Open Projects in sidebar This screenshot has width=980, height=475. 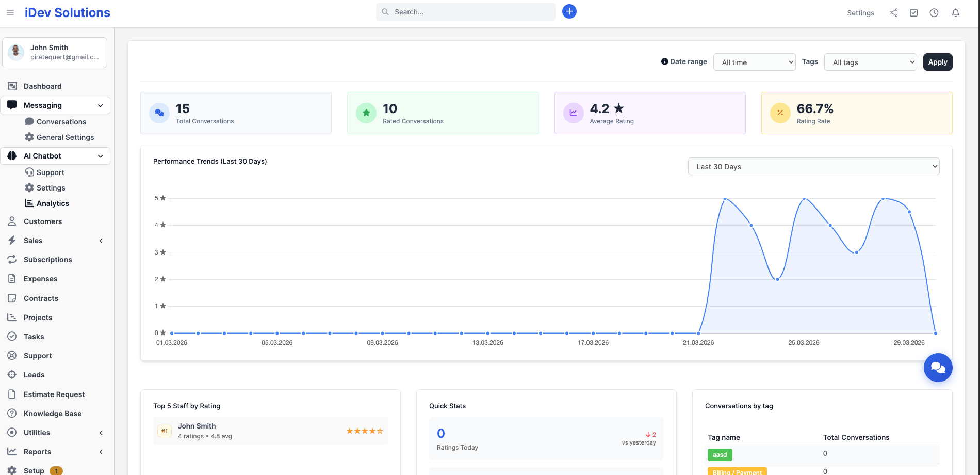[38, 318]
